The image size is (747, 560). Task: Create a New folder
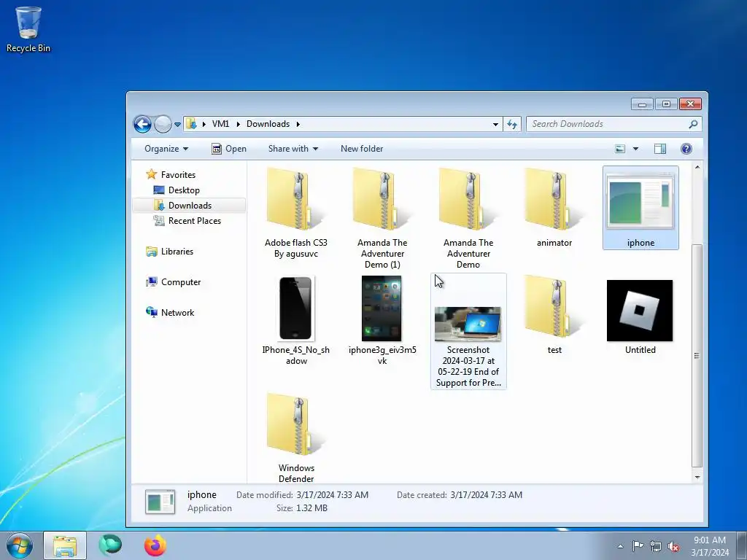point(362,149)
